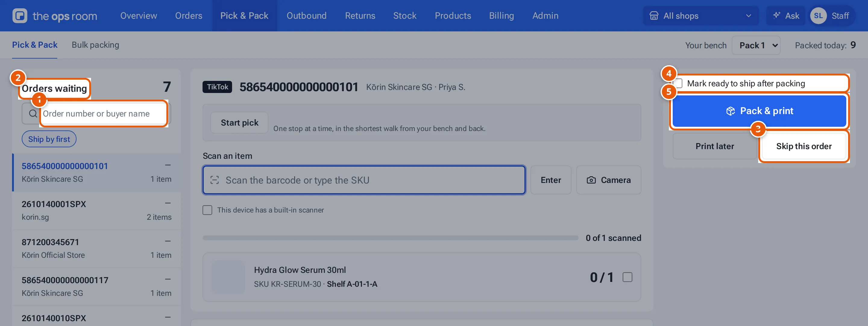
Task: Click the scan progress bar
Action: [390, 238]
